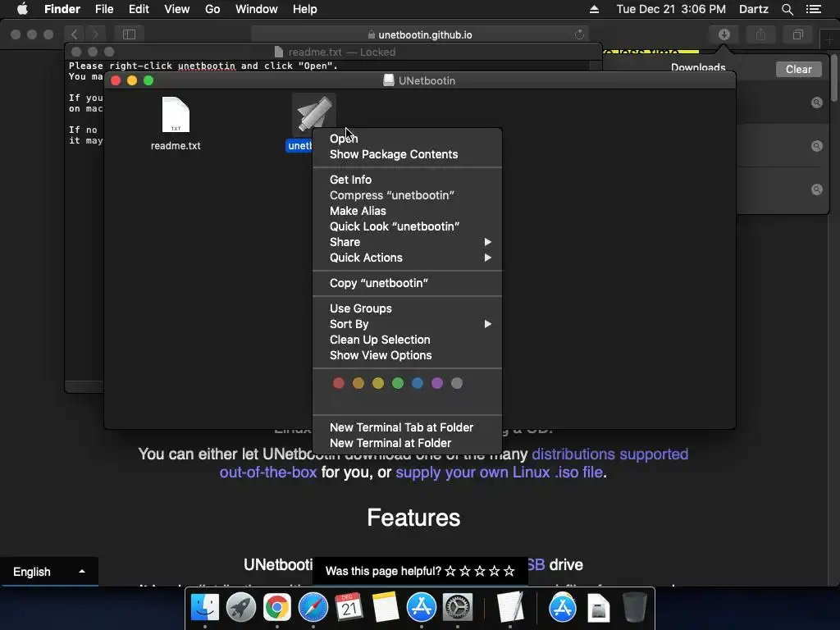Click Safari show tabs overview button
Image resolution: width=840 pixels, height=630 pixels.
[797, 34]
